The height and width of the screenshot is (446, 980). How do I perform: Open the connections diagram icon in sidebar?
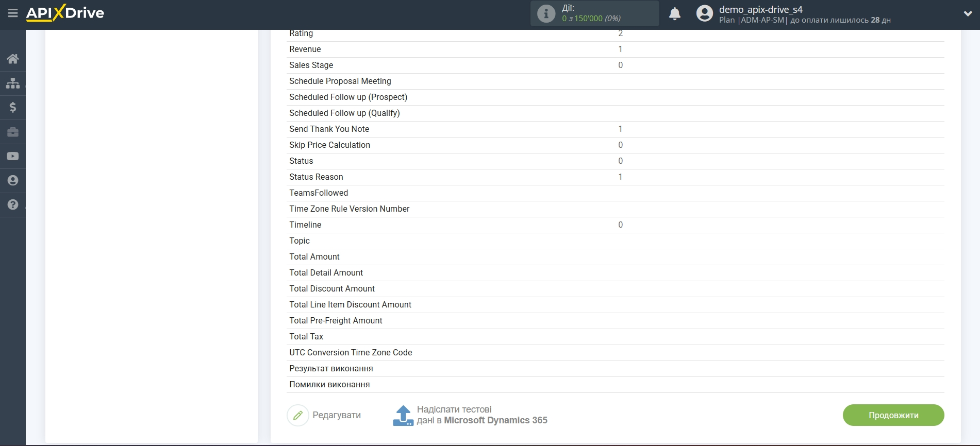click(x=13, y=83)
